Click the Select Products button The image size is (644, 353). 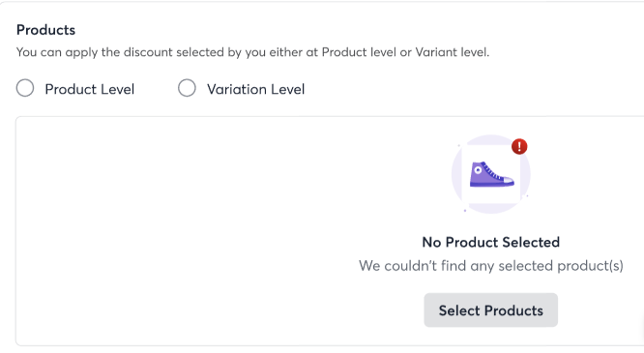491,310
